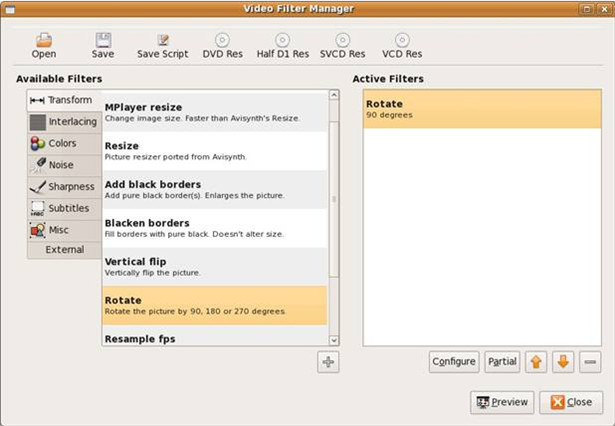Select Rotate 90 degrees in Active Filters
Screen dimensions: 615x426
point(482,109)
